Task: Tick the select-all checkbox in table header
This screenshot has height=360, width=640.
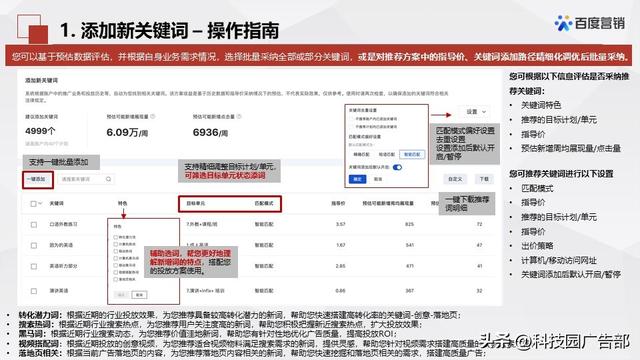Action: pyautogui.click(x=33, y=203)
